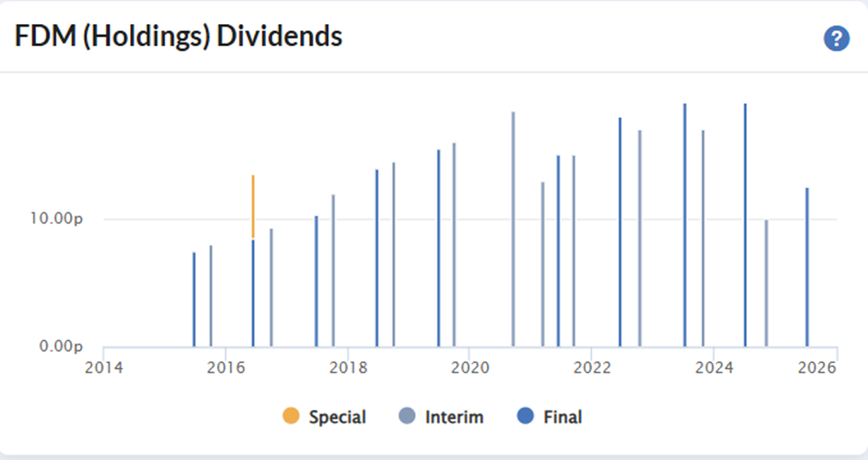868x460 pixels.
Task: Open the help question mark icon
Action: click(837, 38)
